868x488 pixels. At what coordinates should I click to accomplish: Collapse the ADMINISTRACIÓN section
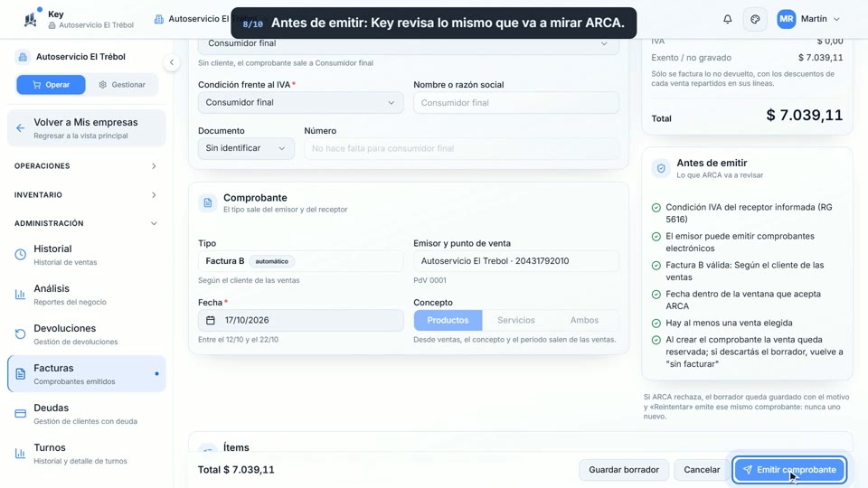(86, 223)
